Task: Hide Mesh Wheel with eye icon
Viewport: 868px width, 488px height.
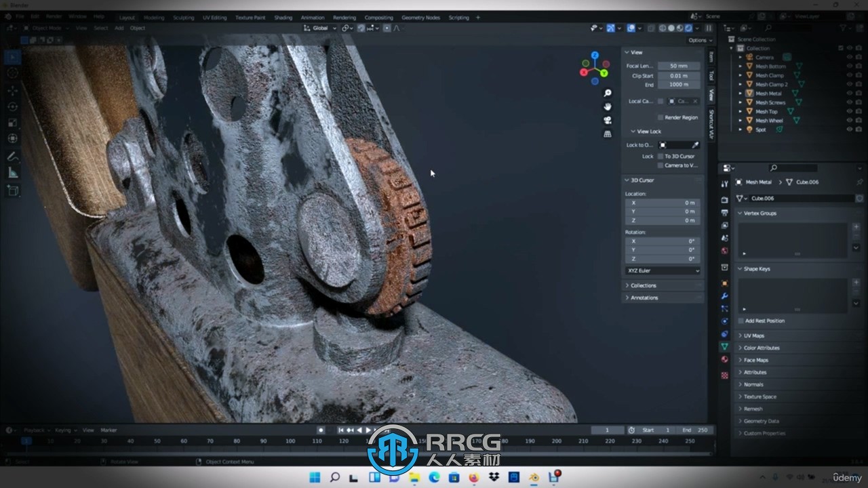Action: pos(849,120)
